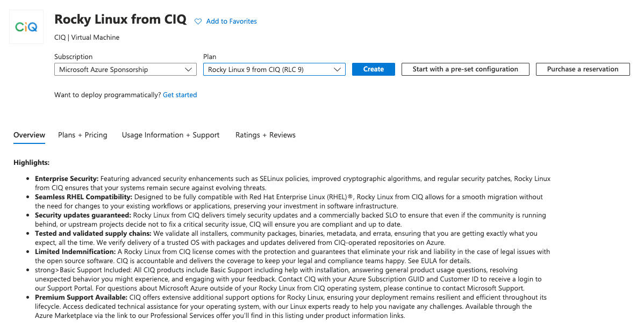The width and height of the screenshot is (644, 326).
Task: Open the Microsoft Azure Sponsorship subscription box
Action: pos(118,69)
